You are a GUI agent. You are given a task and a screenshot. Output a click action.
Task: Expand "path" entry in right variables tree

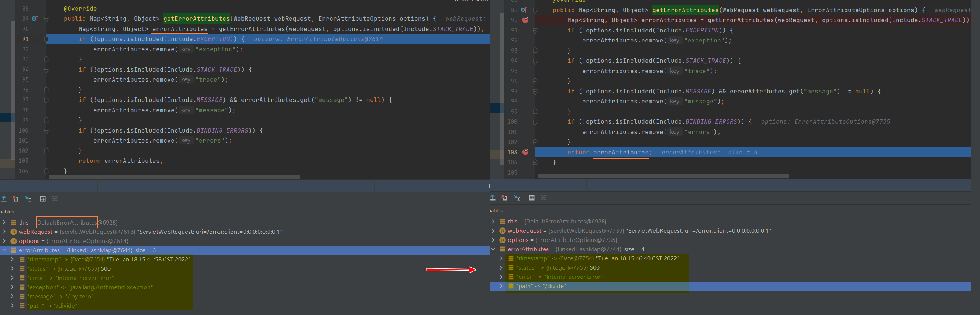(501, 286)
